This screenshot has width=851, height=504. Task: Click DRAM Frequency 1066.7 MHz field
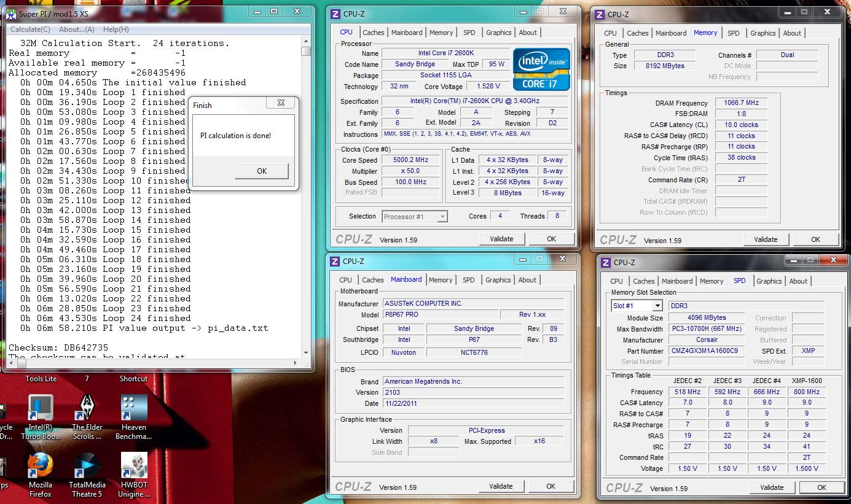tap(741, 103)
